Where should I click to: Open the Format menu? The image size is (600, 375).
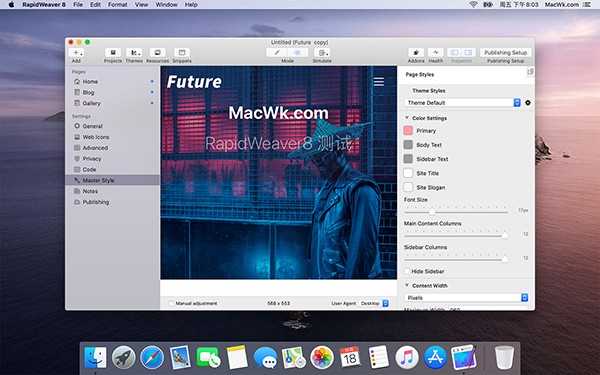[117, 5]
